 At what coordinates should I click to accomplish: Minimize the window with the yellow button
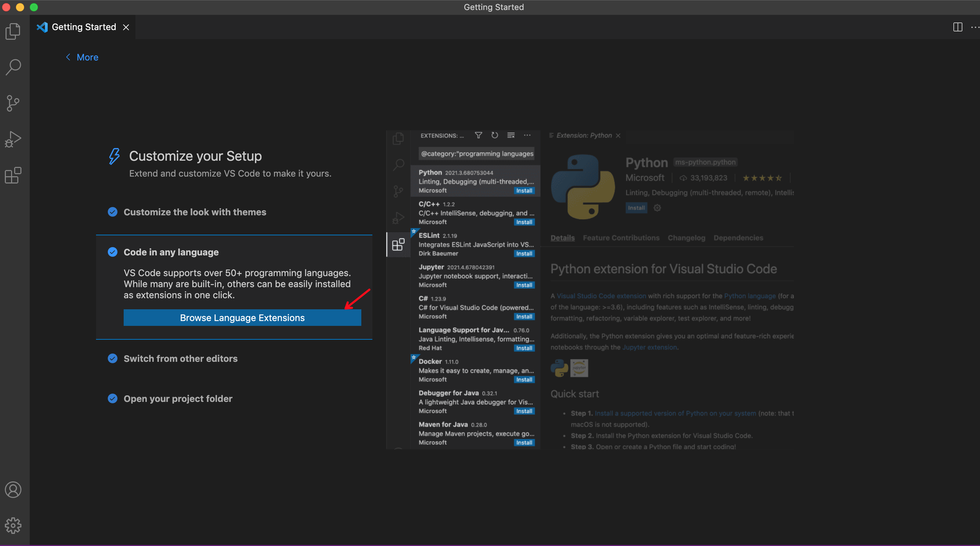20,7
